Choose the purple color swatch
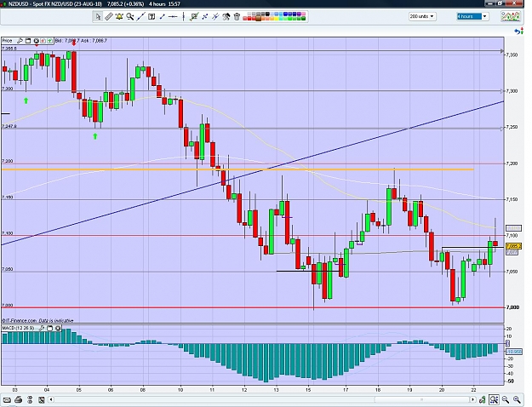 coord(299,14)
